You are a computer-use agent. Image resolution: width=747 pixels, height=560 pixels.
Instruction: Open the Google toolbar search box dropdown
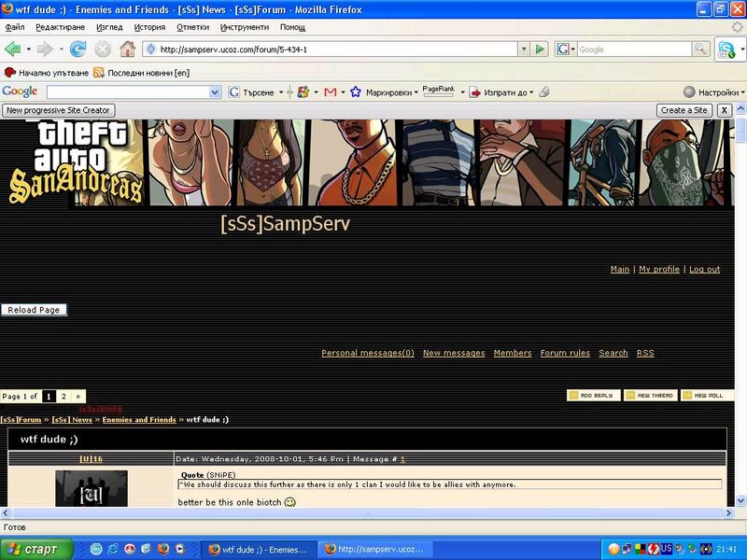[215, 91]
